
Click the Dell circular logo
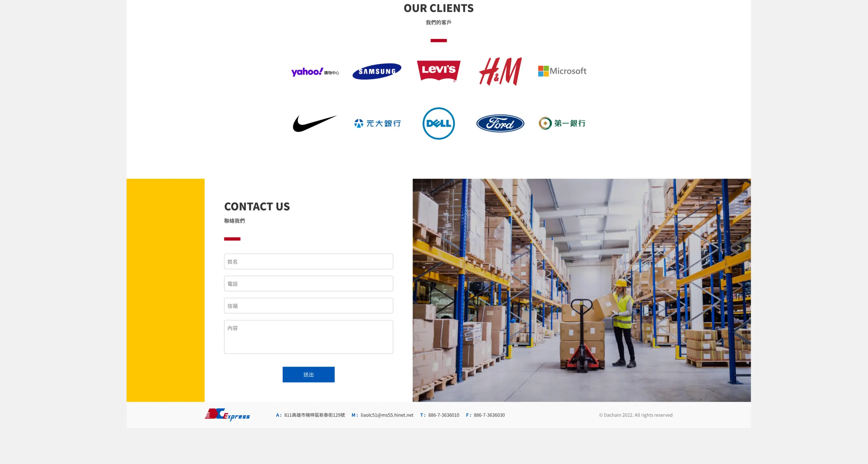point(438,123)
